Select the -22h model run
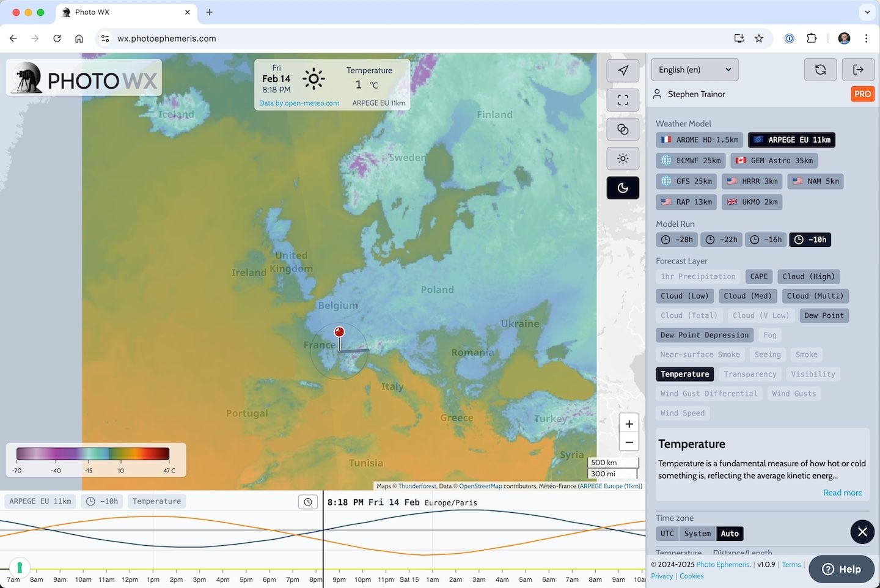Viewport: 880px width, 588px height. click(x=721, y=240)
